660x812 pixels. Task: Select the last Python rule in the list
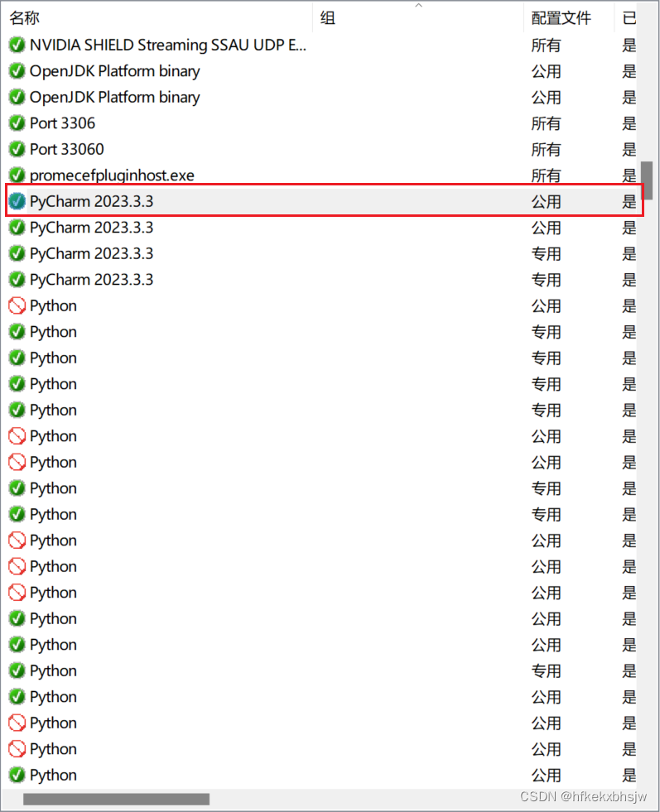(x=53, y=776)
